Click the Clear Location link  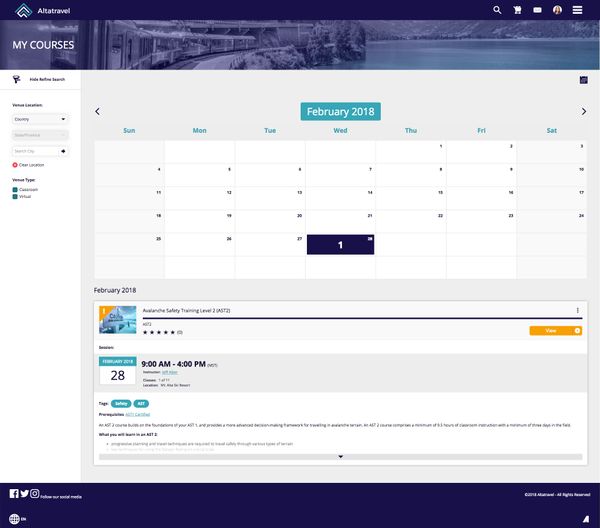[31, 165]
